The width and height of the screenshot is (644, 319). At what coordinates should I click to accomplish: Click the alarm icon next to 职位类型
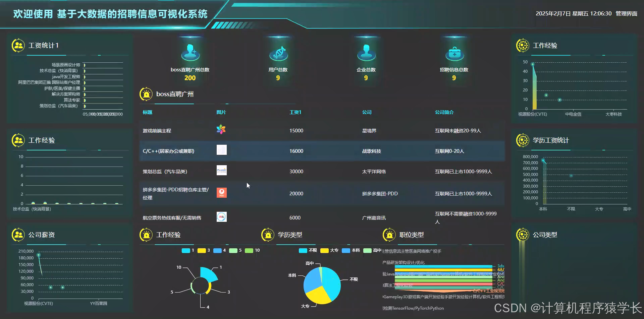389,235
